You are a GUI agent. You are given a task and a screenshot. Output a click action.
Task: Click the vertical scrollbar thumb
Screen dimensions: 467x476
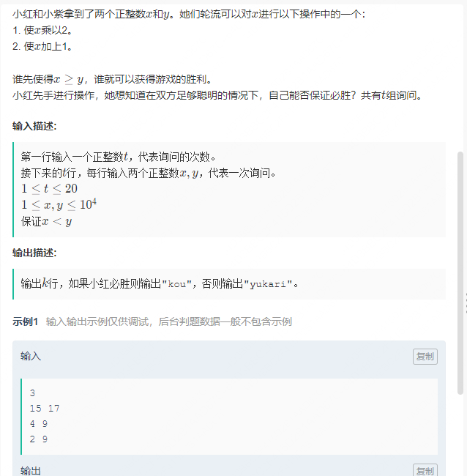coord(460,273)
